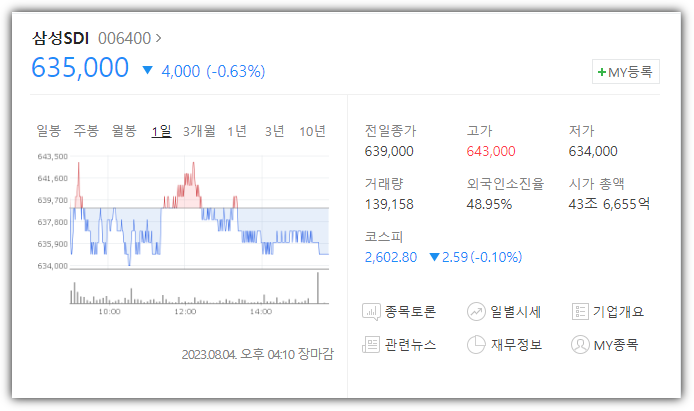Click the trading volume 139,158
The width and height of the screenshot is (694, 411).
389,204
